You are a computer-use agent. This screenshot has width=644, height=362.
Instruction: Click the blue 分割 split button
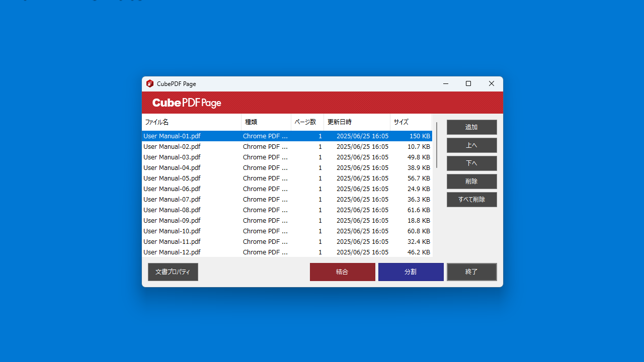click(411, 272)
